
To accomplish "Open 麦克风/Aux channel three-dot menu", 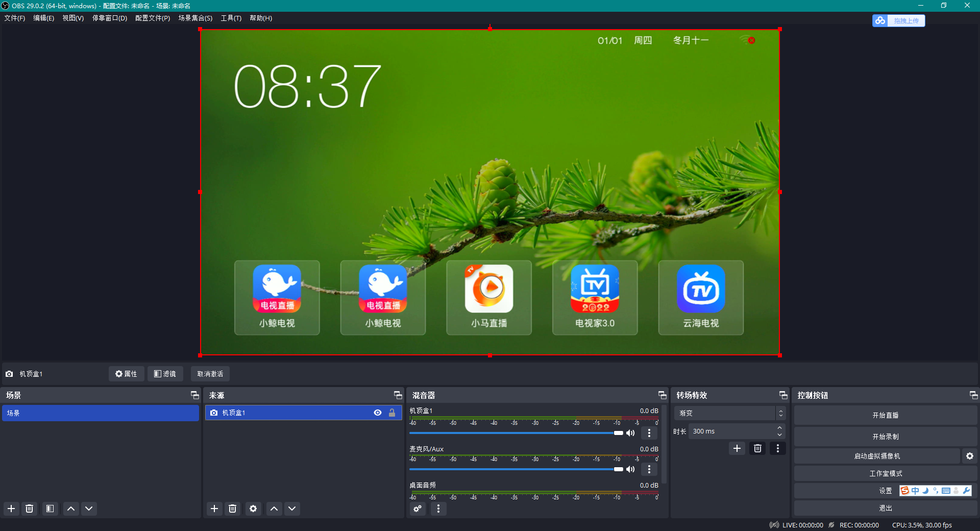I will 649,469.
